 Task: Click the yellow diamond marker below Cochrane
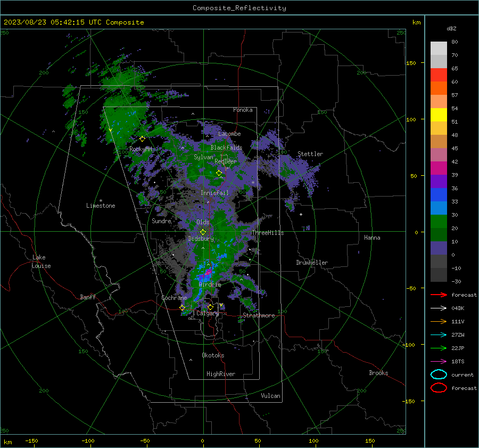coord(182,308)
